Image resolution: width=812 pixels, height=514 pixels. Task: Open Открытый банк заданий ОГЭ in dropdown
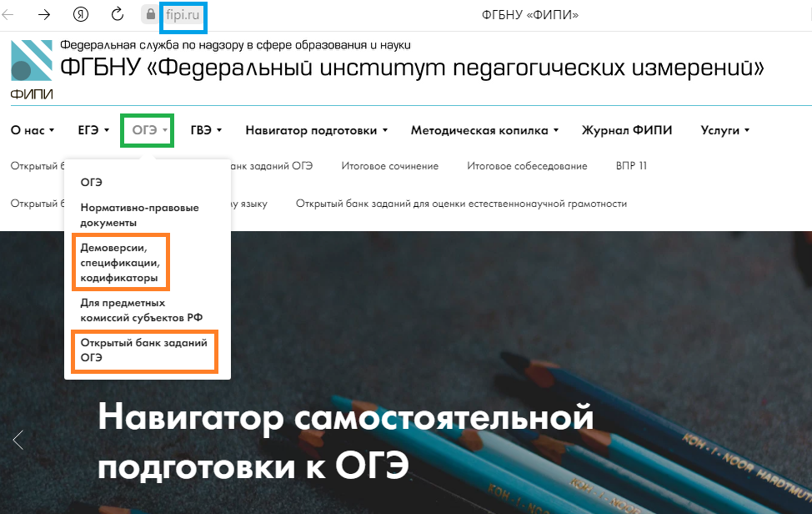pyautogui.click(x=143, y=350)
